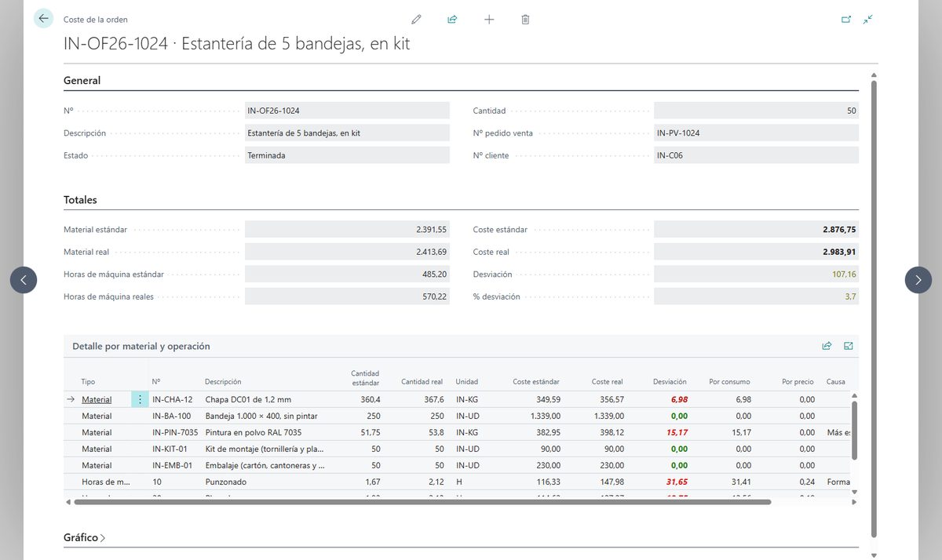The height and width of the screenshot is (560, 942).
Task: Click vertical scrollbar of detail table
Action: pyautogui.click(x=854, y=430)
